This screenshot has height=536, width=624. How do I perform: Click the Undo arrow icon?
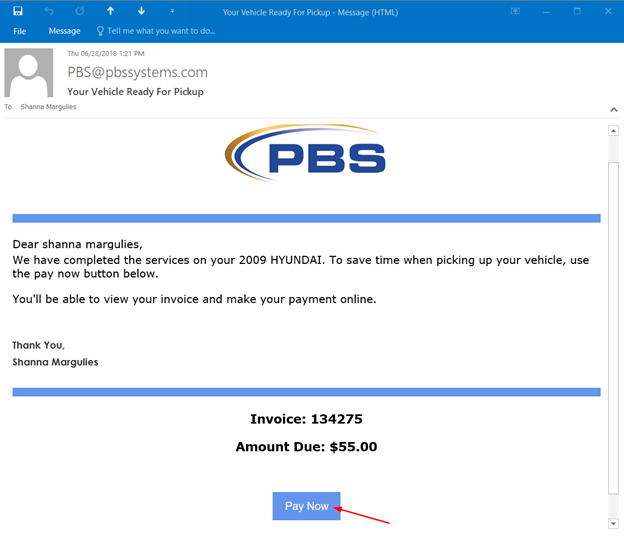point(49,11)
